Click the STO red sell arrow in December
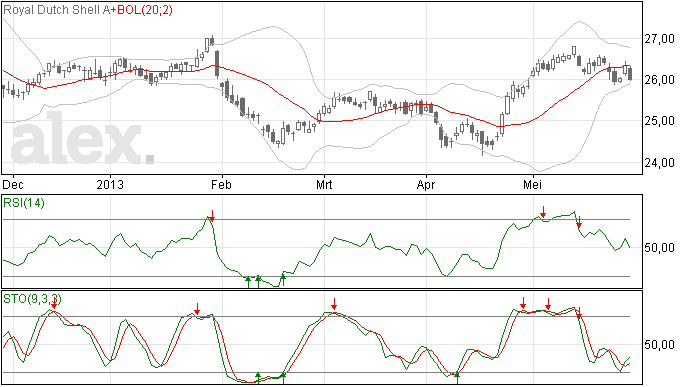Screen dimensions: 690x387 pos(54,303)
